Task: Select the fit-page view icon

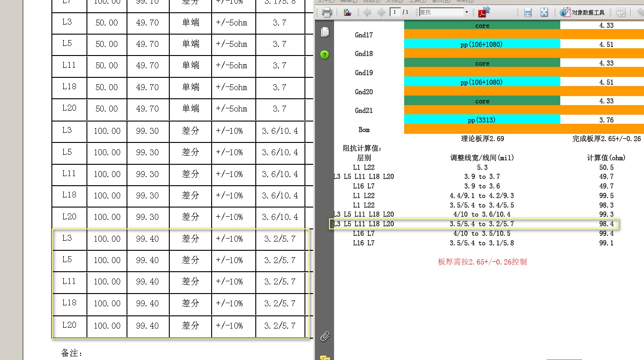Action: tap(544, 12)
